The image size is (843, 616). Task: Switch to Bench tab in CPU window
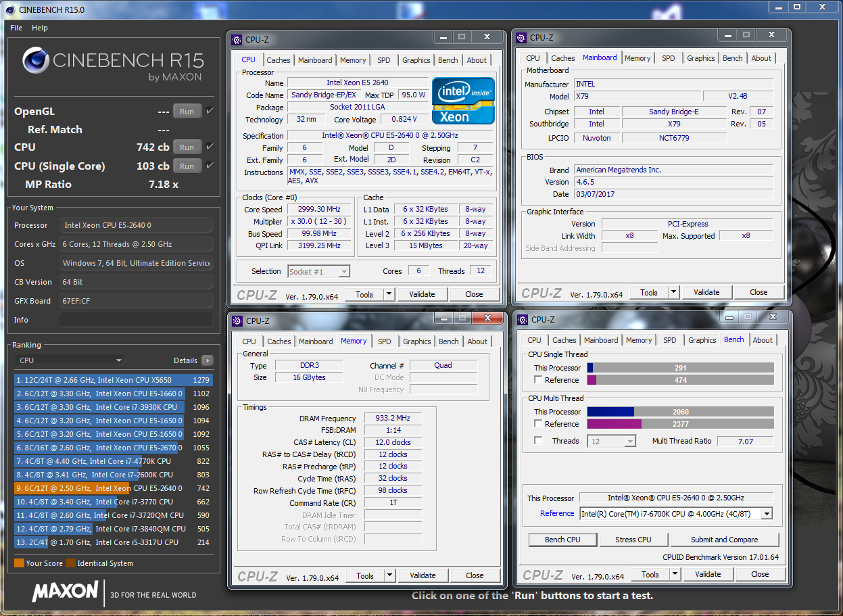[x=448, y=60]
